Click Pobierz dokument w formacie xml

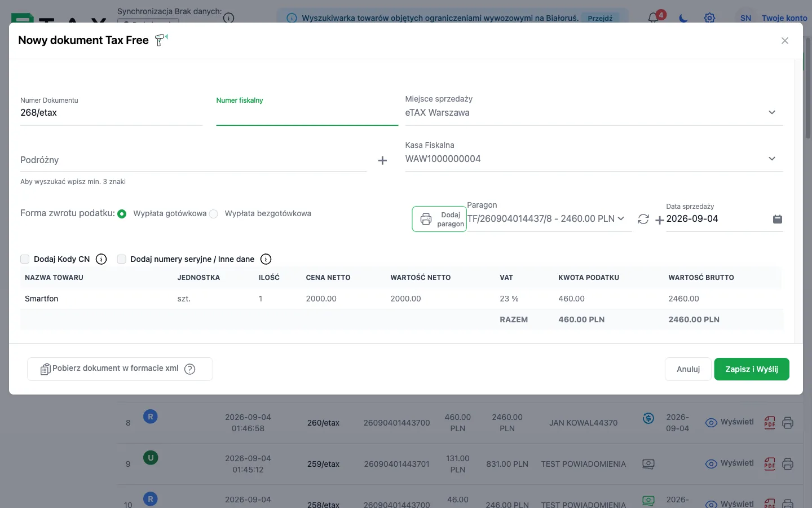tap(120, 369)
